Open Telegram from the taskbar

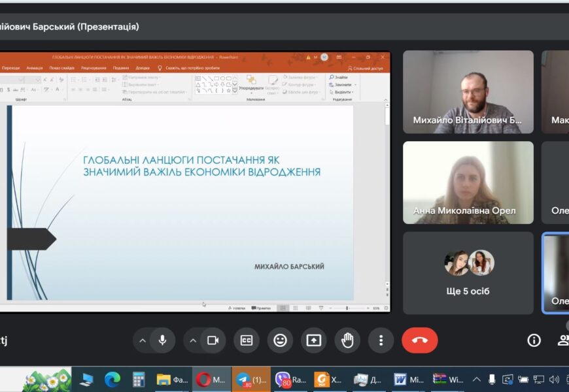250,379
